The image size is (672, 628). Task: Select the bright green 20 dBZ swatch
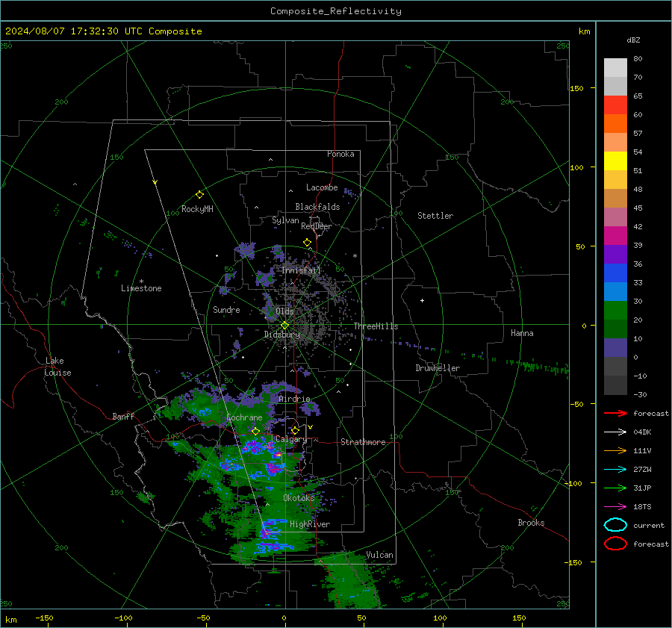pos(615,311)
